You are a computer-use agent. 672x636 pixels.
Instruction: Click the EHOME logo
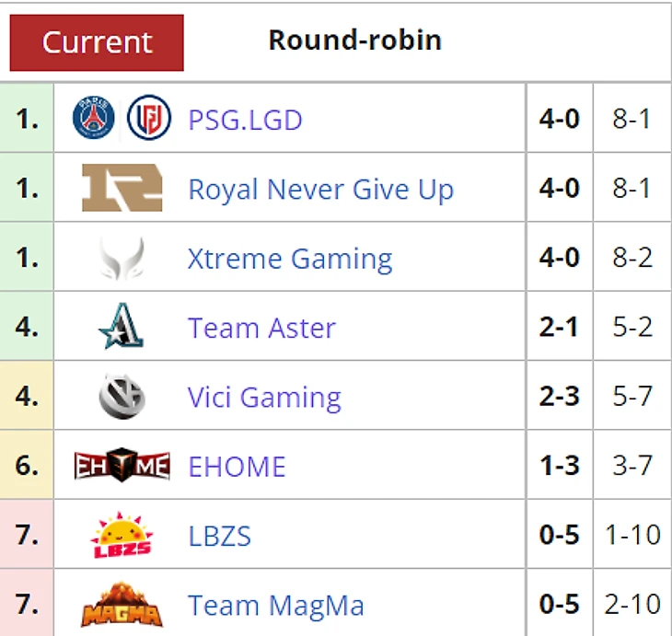tap(122, 467)
